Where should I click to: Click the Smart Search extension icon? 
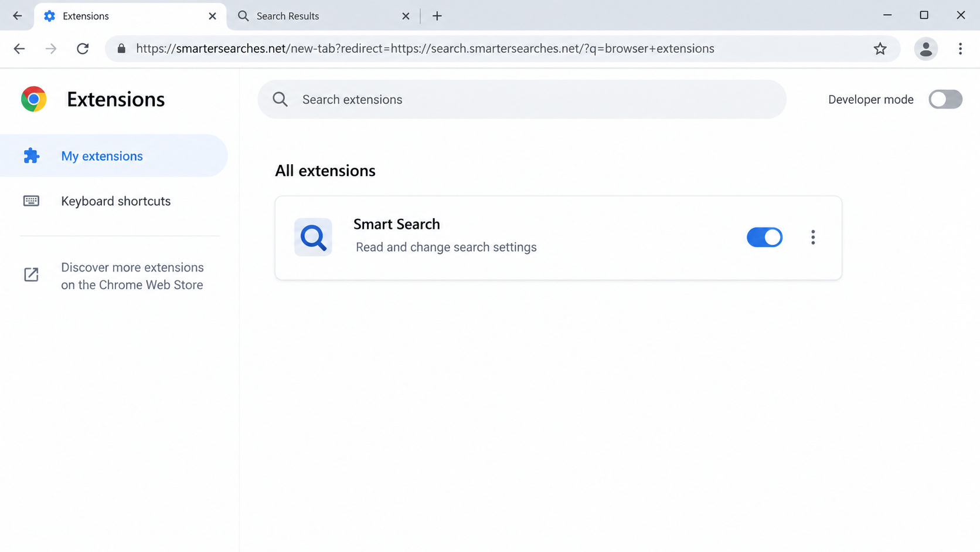313,237
